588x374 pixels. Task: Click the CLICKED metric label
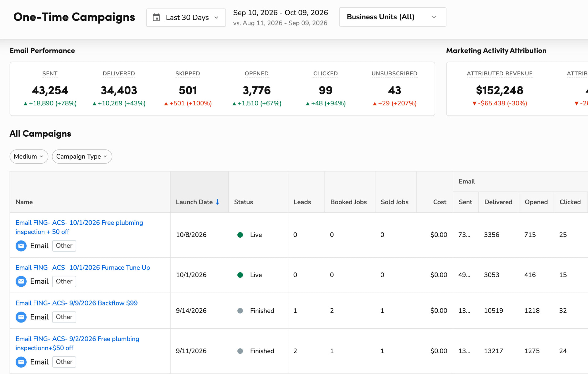[326, 74]
